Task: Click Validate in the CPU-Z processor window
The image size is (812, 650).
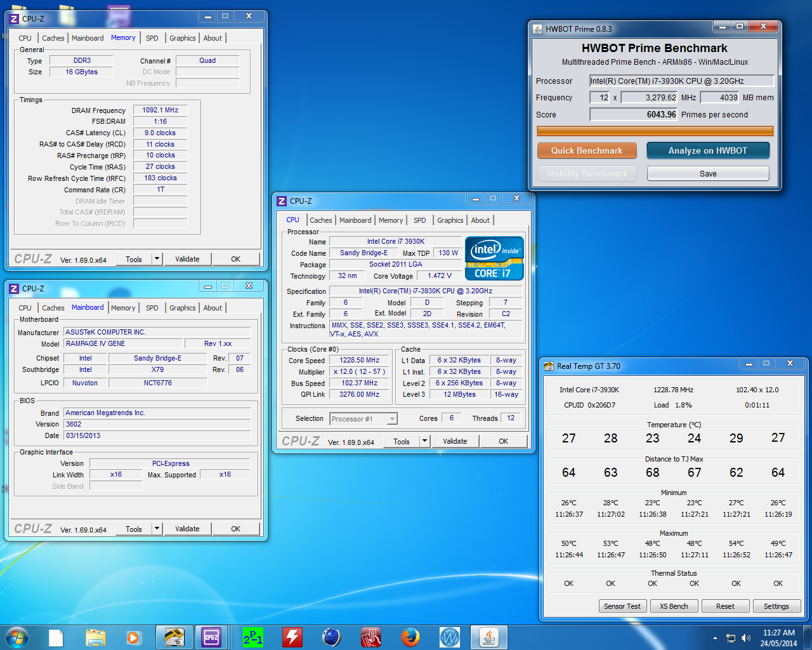Action: point(455,441)
